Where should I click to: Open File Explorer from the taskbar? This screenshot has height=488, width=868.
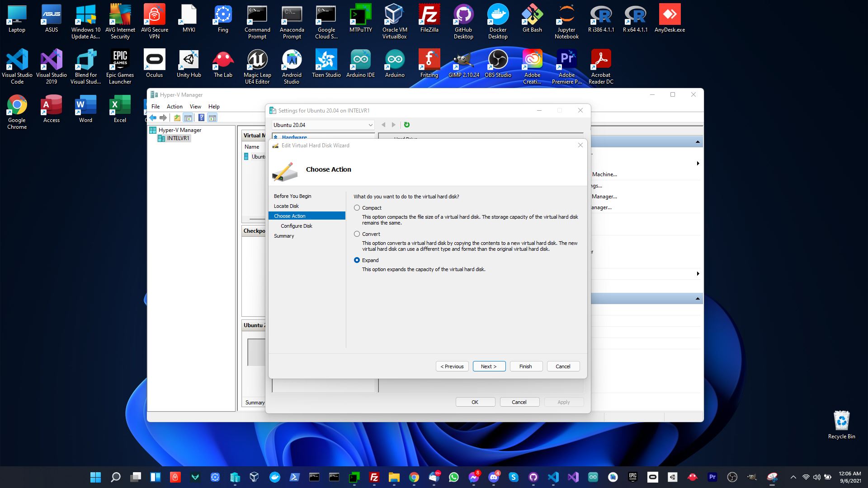click(394, 477)
